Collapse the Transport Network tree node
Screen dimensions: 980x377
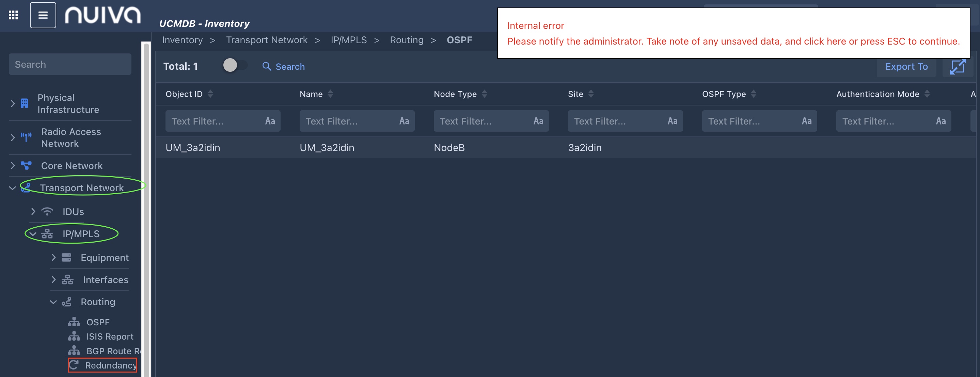(x=12, y=188)
